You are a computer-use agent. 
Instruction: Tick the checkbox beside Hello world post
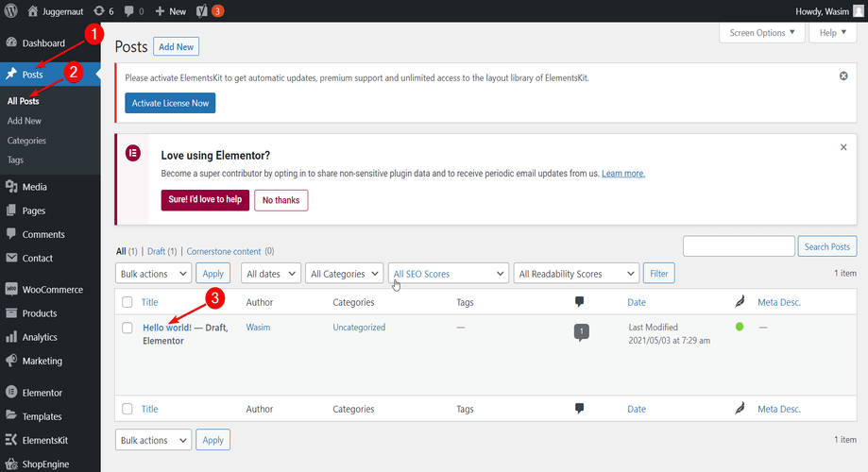[x=128, y=328]
